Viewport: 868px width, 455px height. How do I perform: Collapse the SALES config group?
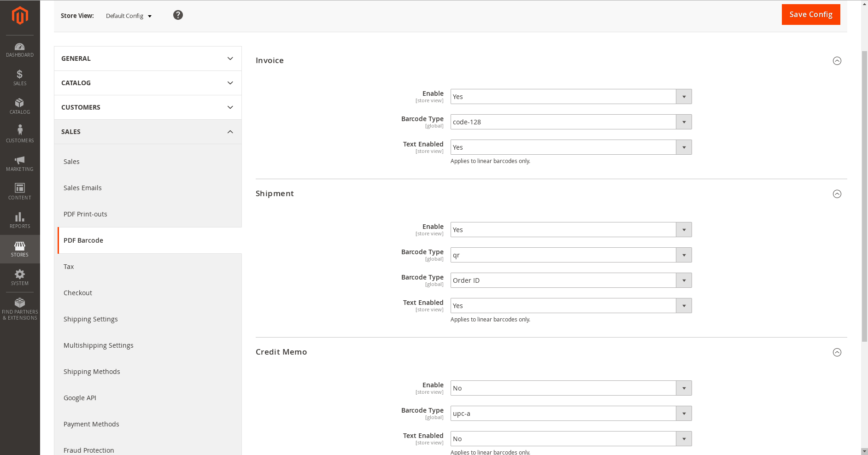pyautogui.click(x=148, y=132)
